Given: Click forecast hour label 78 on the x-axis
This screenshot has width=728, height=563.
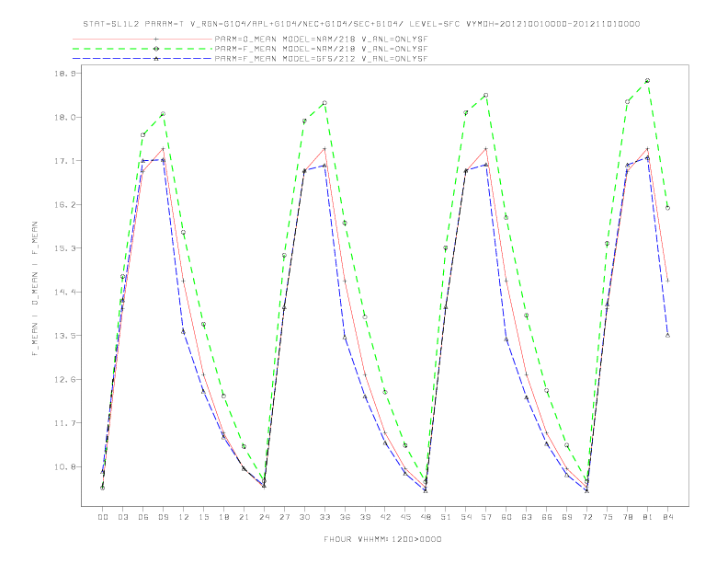Looking at the screenshot, I should pyautogui.click(x=627, y=517).
